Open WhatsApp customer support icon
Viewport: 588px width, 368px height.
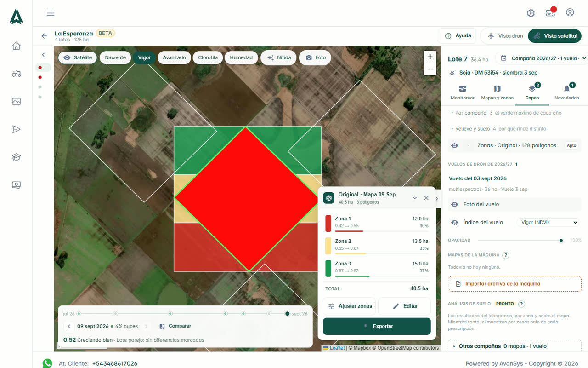[x=47, y=363]
